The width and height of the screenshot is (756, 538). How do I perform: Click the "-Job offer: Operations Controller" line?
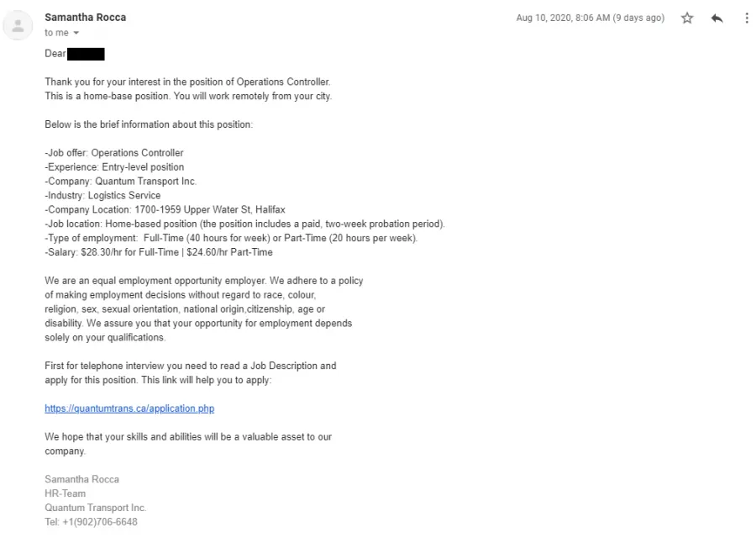[x=114, y=152]
